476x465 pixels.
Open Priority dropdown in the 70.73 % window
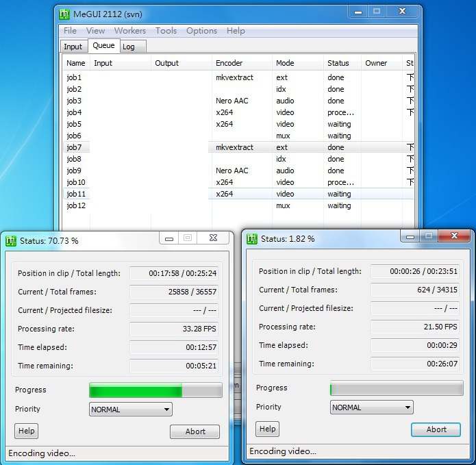(x=130, y=410)
